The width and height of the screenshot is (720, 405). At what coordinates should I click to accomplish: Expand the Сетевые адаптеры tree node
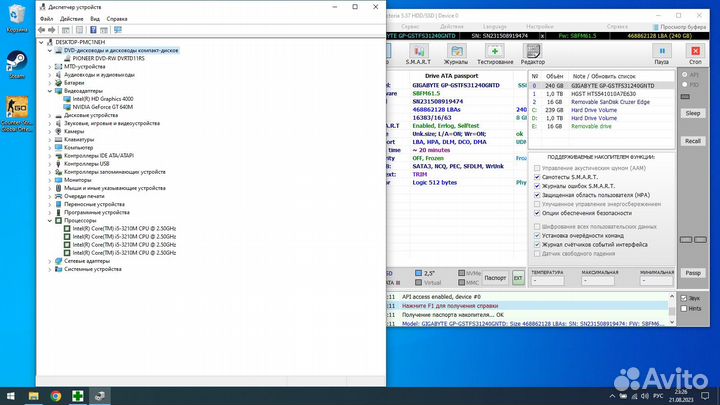pyautogui.click(x=50, y=262)
